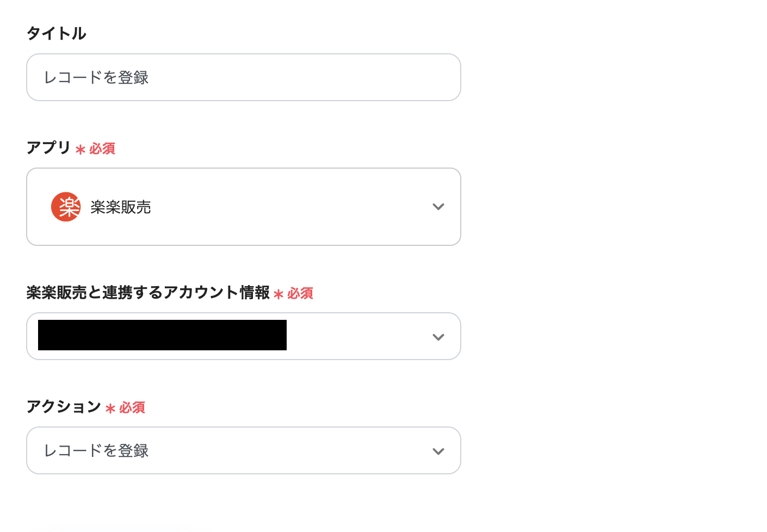Click the red asterisk beside アプリ label
The width and height of the screenshot is (767, 532).
pos(81,150)
